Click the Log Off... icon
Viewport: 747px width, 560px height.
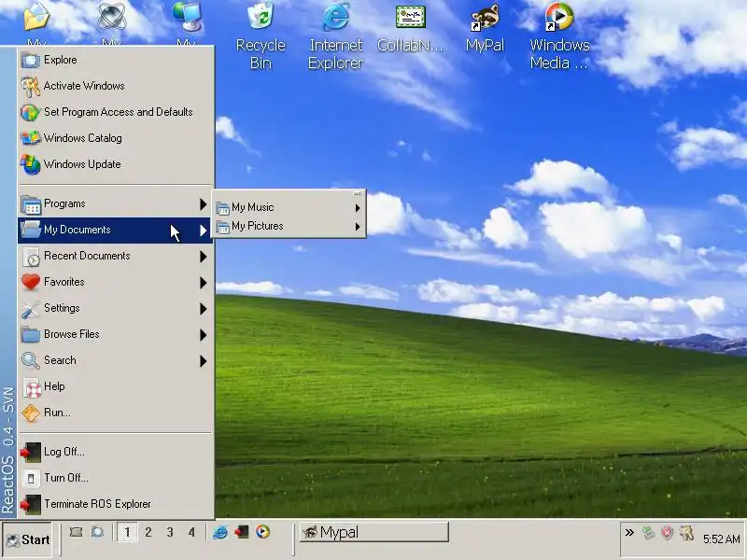click(x=31, y=453)
